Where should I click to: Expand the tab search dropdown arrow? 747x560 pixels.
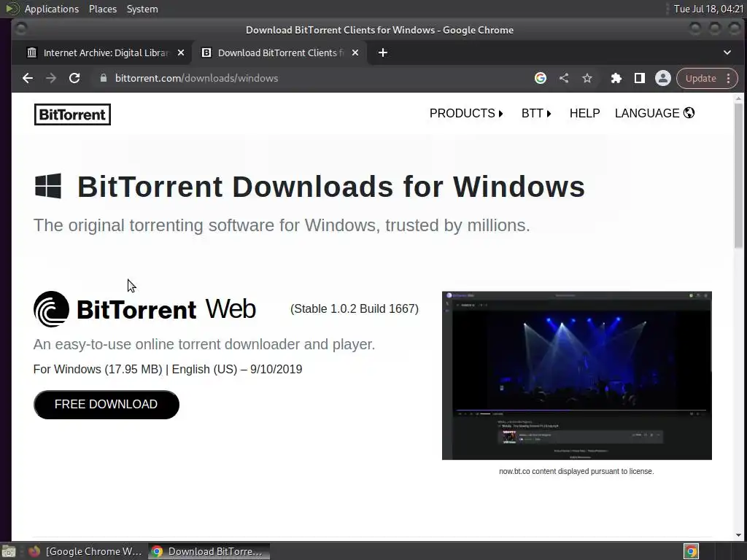(x=727, y=52)
